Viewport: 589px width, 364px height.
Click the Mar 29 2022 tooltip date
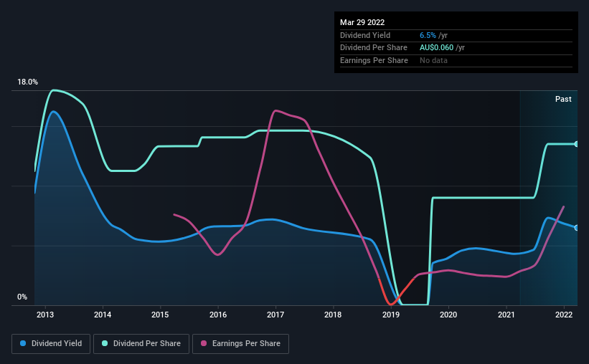pyautogui.click(x=362, y=22)
